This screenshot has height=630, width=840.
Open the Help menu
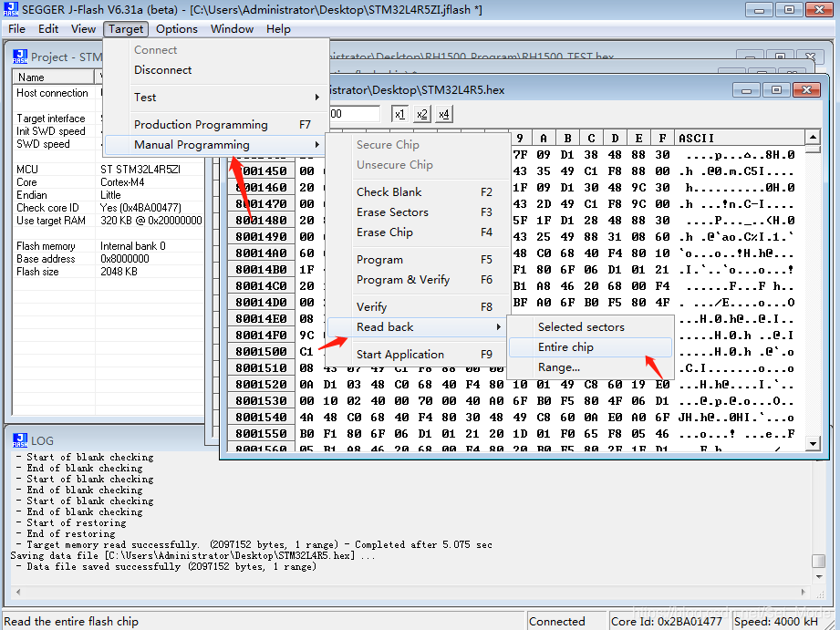[x=278, y=29]
